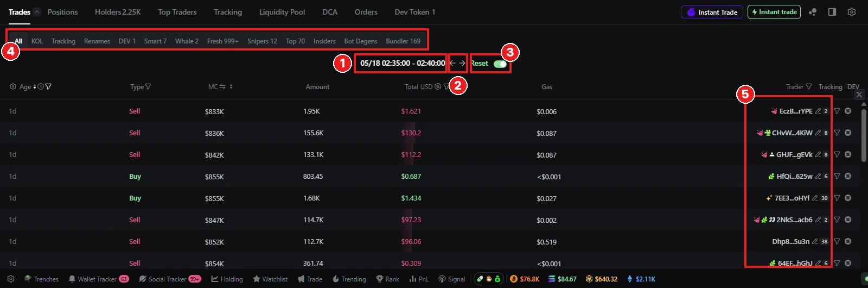Click round track icon on HfQi...625w row
The image size is (868, 288).
(848, 176)
